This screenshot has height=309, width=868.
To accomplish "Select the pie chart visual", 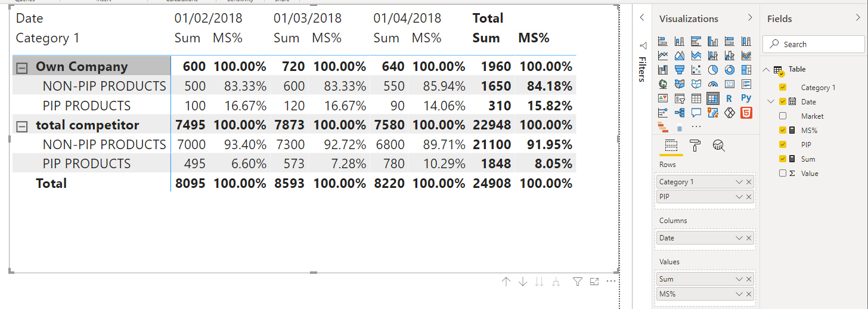I will click(x=712, y=70).
